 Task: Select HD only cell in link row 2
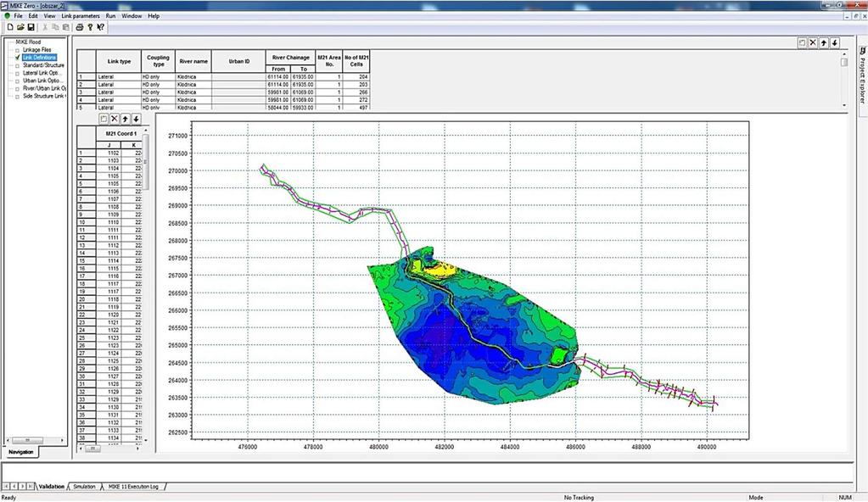(159, 85)
